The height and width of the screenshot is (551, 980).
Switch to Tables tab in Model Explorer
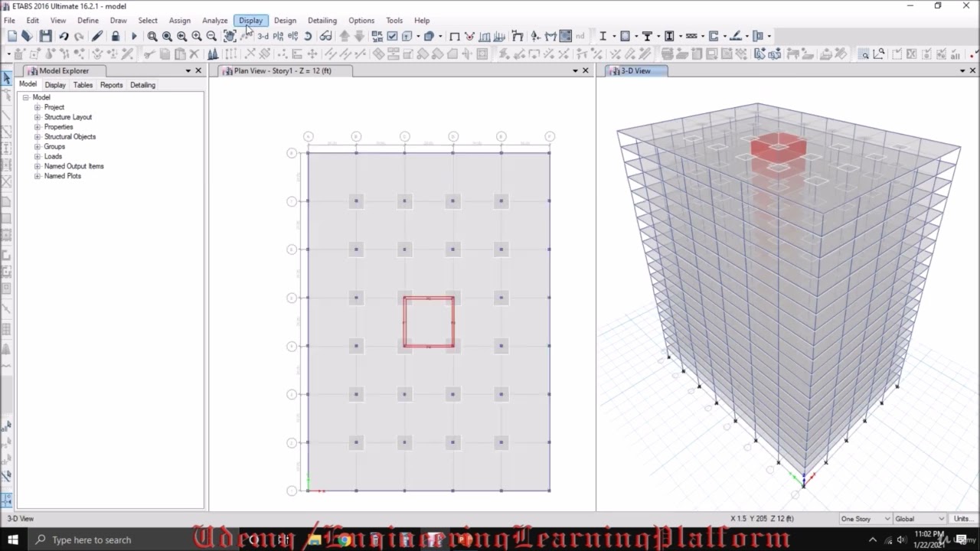pyautogui.click(x=83, y=85)
